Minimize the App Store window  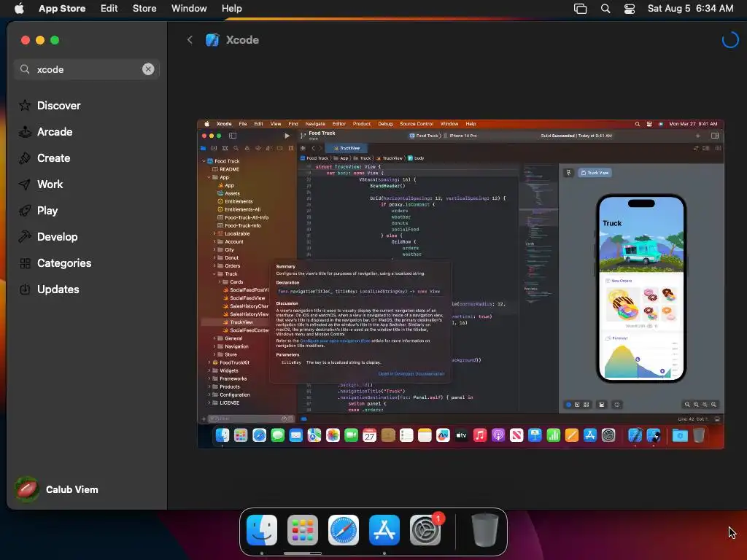(x=40, y=40)
